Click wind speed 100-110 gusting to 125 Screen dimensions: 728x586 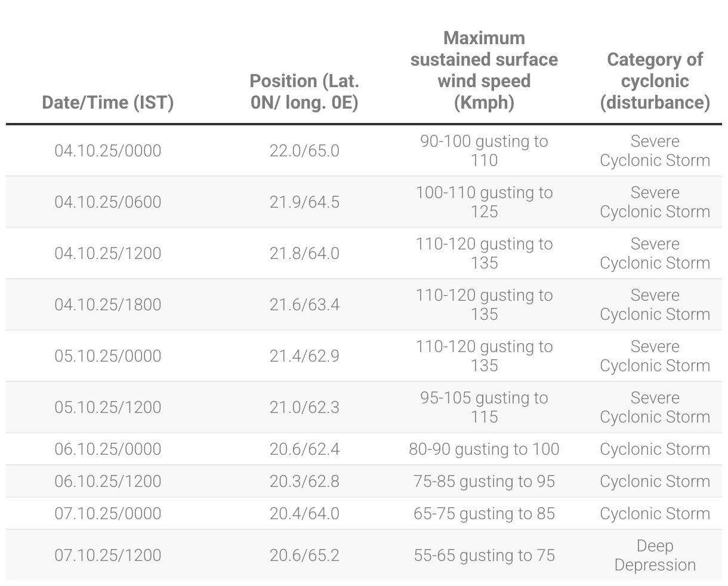pos(484,202)
